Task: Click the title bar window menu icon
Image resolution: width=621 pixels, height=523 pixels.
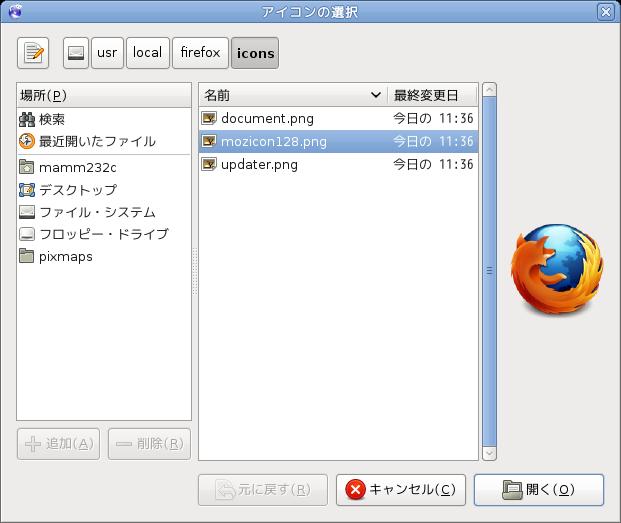Action: (15, 12)
